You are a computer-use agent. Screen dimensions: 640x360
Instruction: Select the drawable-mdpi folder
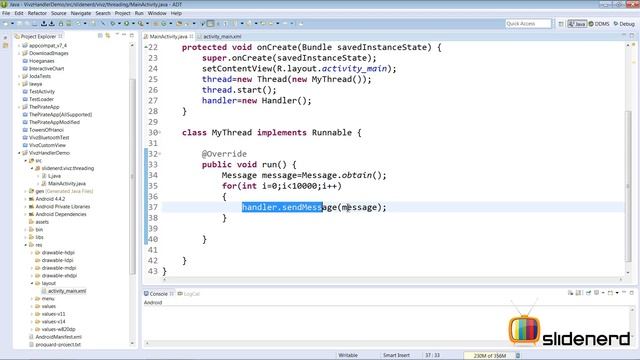click(x=59, y=268)
